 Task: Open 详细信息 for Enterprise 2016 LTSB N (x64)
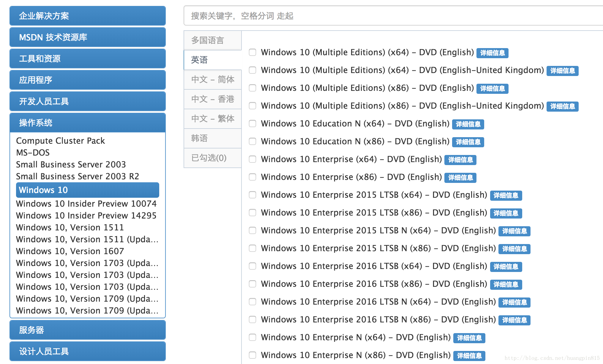[x=514, y=302]
